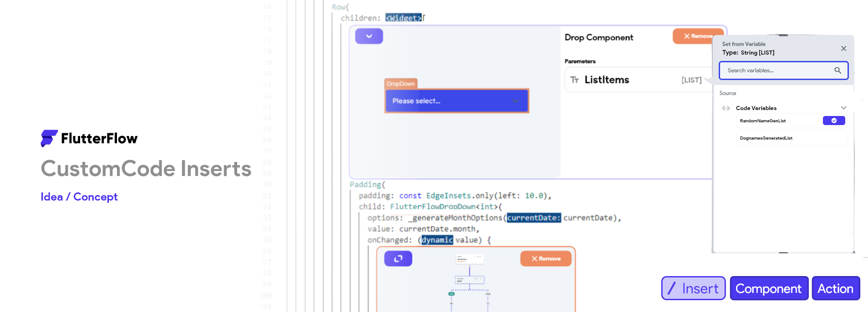The image size is (868, 312).
Task: Click the DropDown widget label tag
Action: coord(401,84)
